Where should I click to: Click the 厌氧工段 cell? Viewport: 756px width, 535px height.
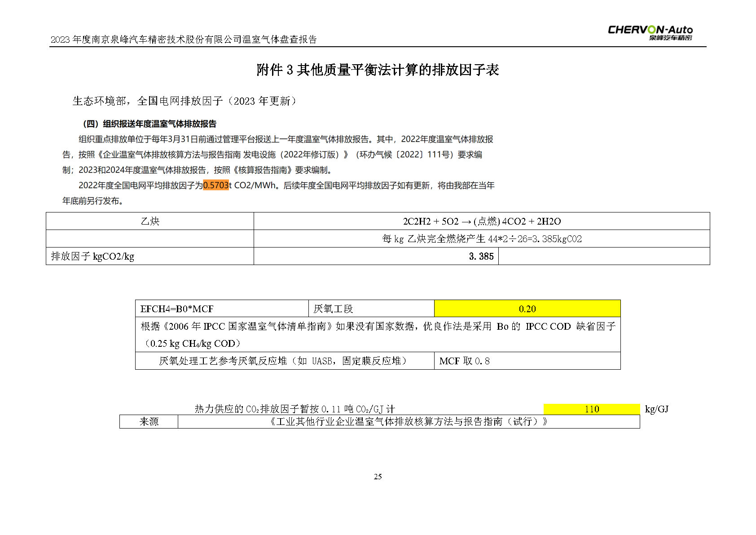pyautogui.click(x=371, y=309)
